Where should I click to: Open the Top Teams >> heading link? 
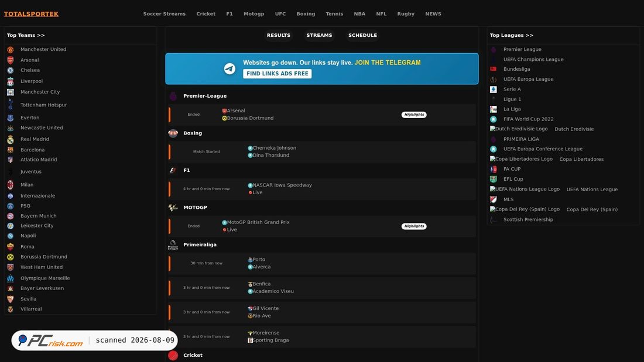[x=26, y=35]
